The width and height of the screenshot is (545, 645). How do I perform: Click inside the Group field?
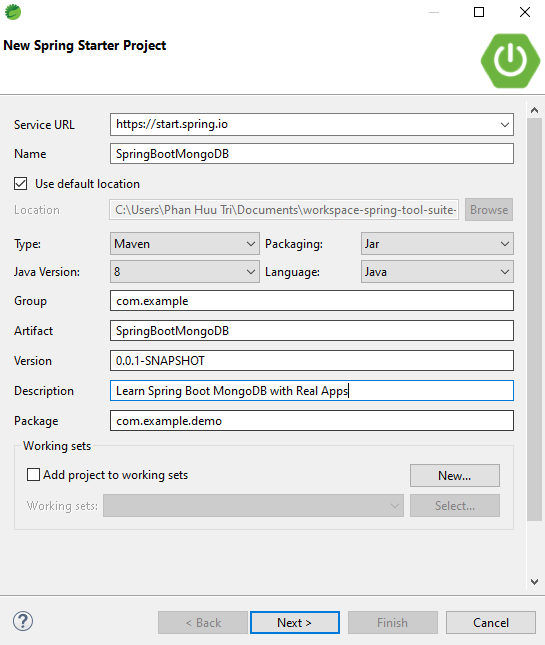pyautogui.click(x=312, y=301)
